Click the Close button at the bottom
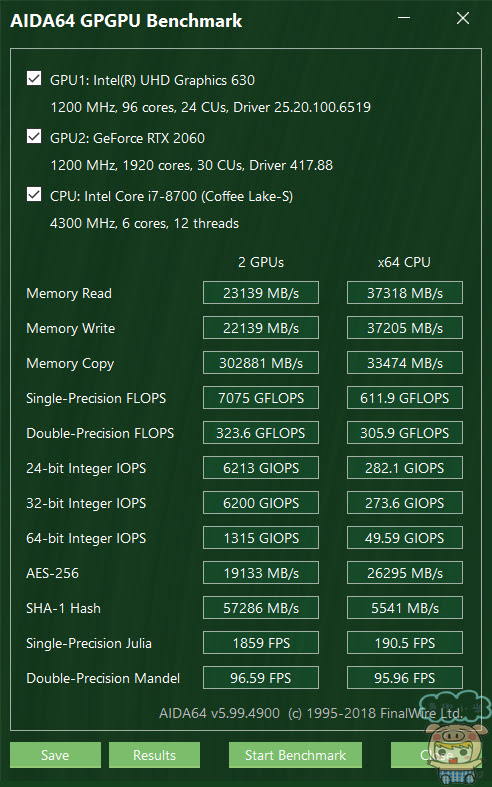This screenshot has height=787, width=492. pyautogui.click(x=436, y=755)
